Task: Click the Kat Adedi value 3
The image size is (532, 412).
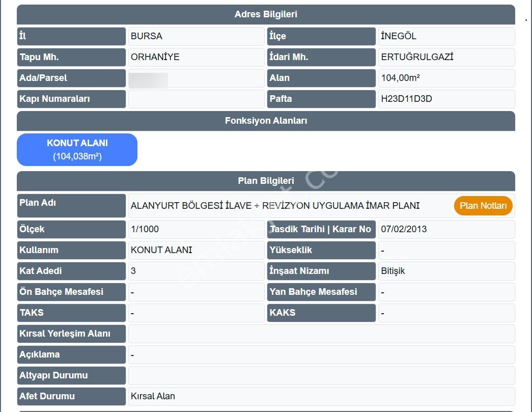Action: pos(133,271)
